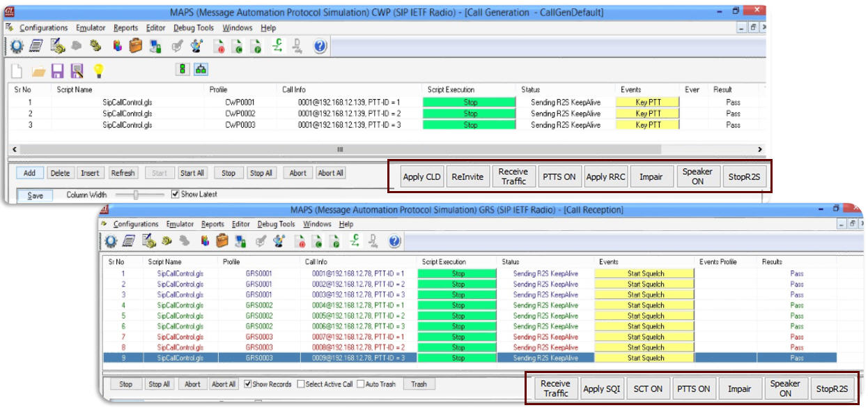Click the gear icon in CWP window toolbar
The width and height of the screenshot is (868, 410).
click(15, 47)
